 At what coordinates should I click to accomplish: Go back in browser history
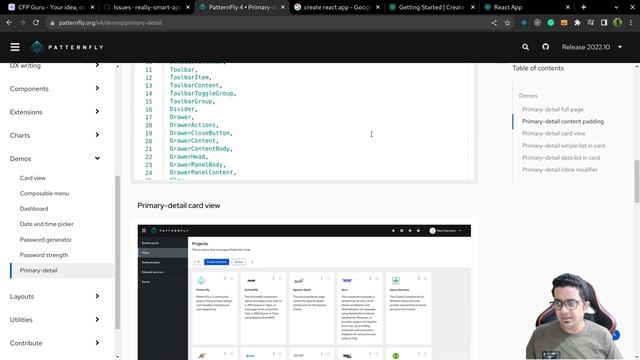(x=9, y=23)
